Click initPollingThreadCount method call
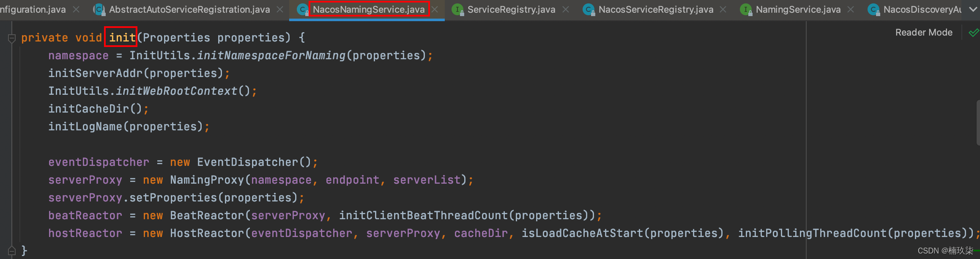 812,233
